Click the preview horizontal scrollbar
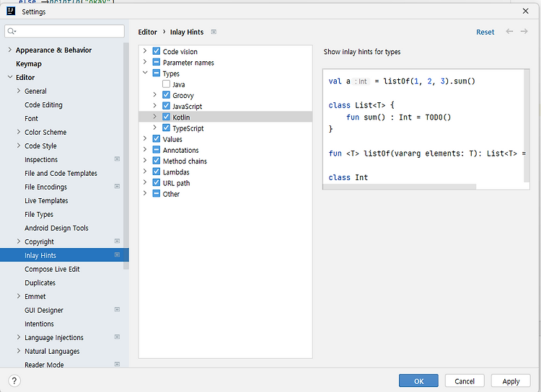Image resolution: width=541 pixels, height=392 pixels. (400, 187)
